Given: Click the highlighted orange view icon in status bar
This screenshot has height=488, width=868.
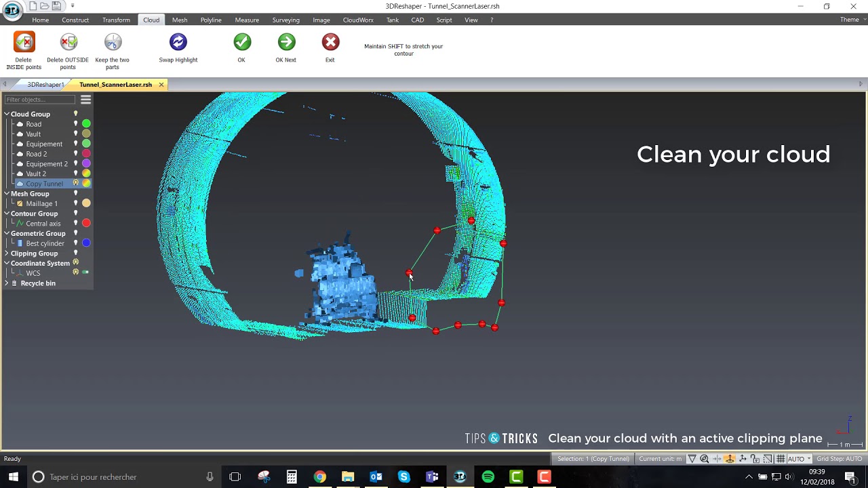Looking at the screenshot, I should [730, 459].
